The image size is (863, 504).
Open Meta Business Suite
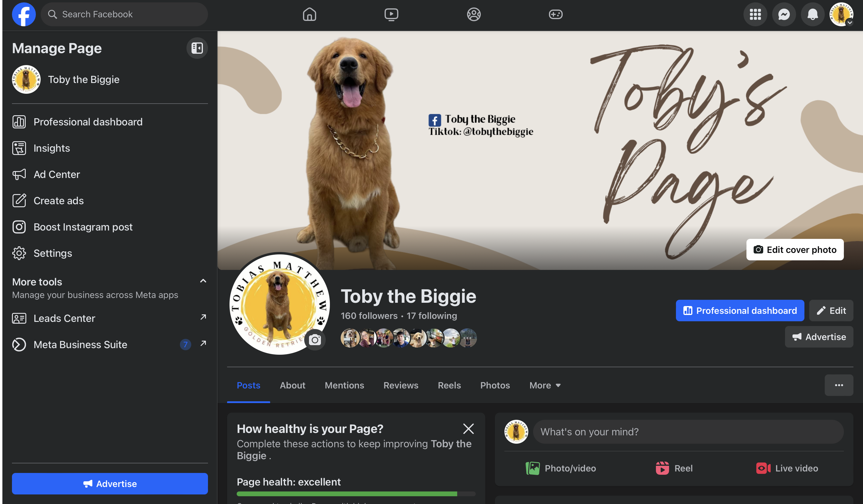(110, 345)
